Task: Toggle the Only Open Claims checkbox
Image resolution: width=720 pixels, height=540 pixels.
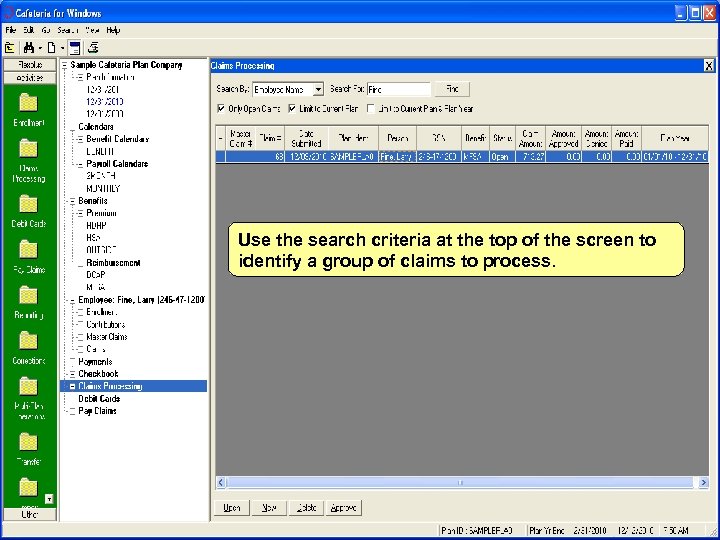Action: click(x=221, y=109)
